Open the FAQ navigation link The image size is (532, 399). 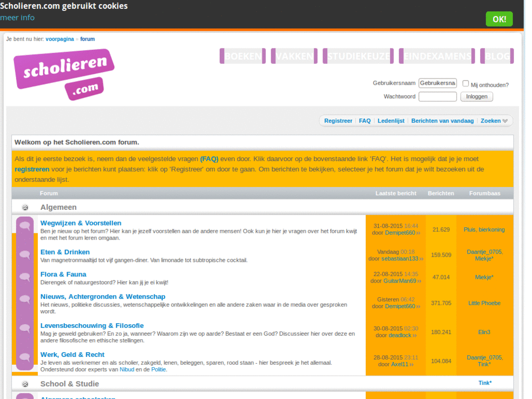[x=365, y=121]
